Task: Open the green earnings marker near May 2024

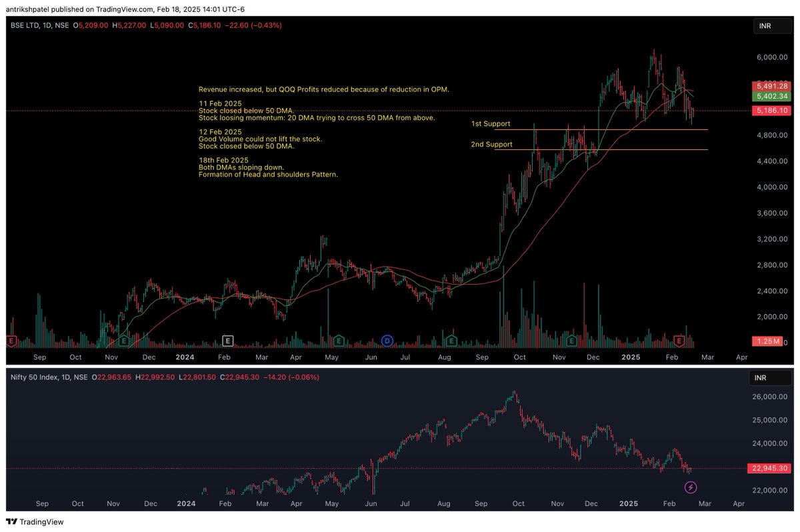Action: (x=339, y=341)
